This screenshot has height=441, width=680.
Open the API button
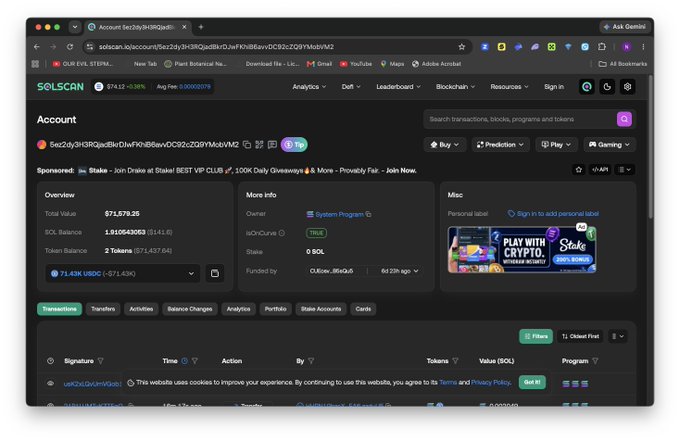click(600, 170)
